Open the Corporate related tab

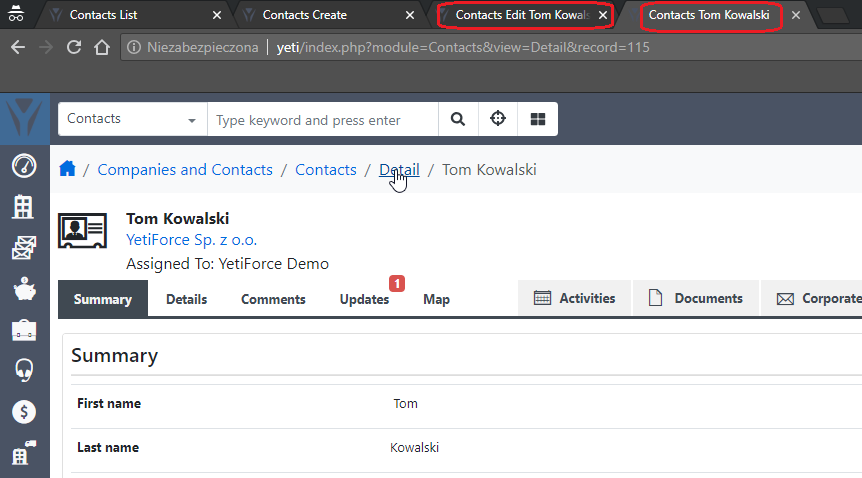point(811,298)
